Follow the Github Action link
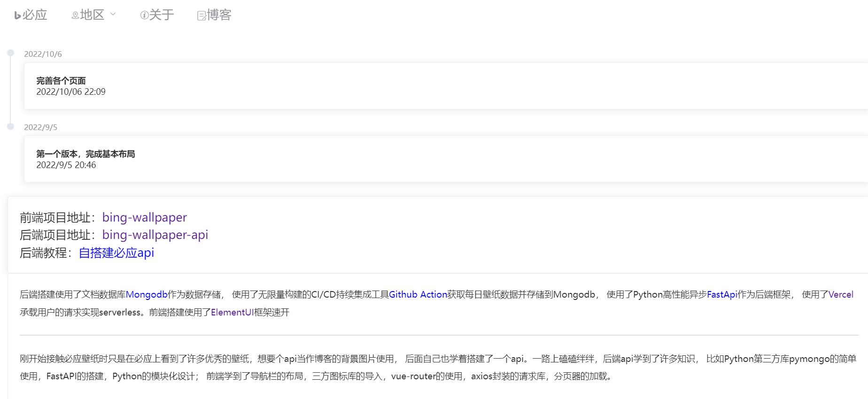The width and height of the screenshot is (868, 399). [x=418, y=295]
